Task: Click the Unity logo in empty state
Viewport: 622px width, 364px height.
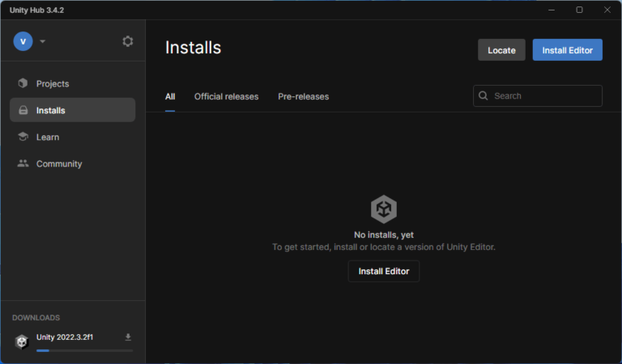Action: coord(384,210)
